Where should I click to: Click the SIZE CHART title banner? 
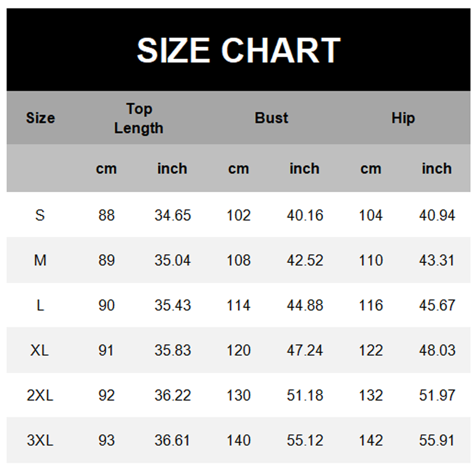point(238,50)
